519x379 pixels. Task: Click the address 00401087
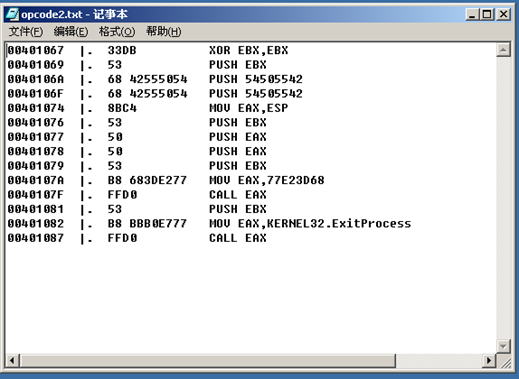coord(36,238)
